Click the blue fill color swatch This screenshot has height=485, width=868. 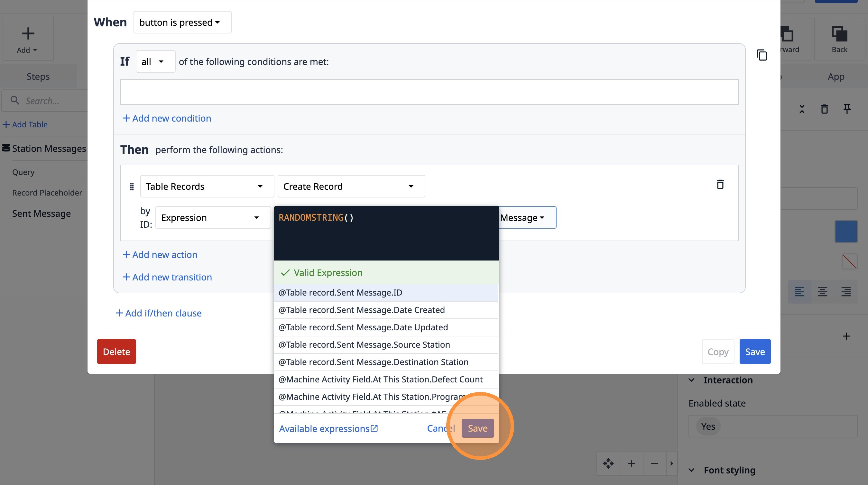846,232
